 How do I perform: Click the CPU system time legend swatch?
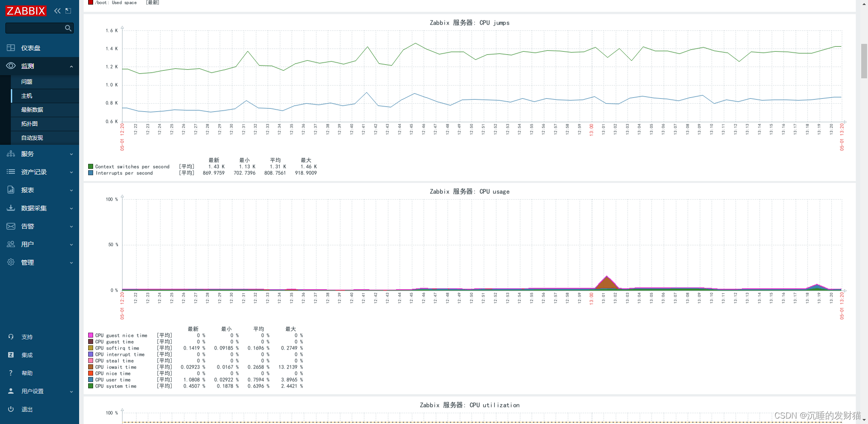tap(91, 386)
